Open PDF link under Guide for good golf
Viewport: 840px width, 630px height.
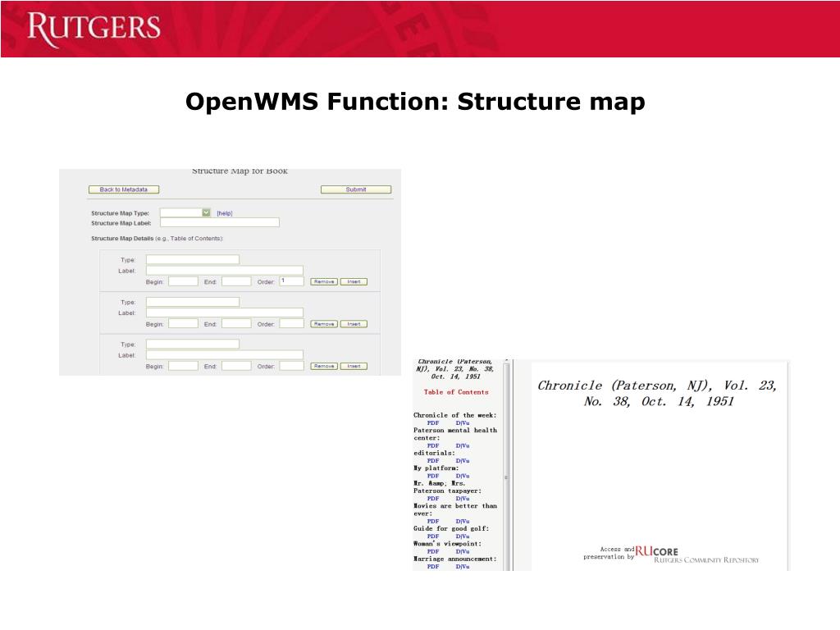point(433,536)
